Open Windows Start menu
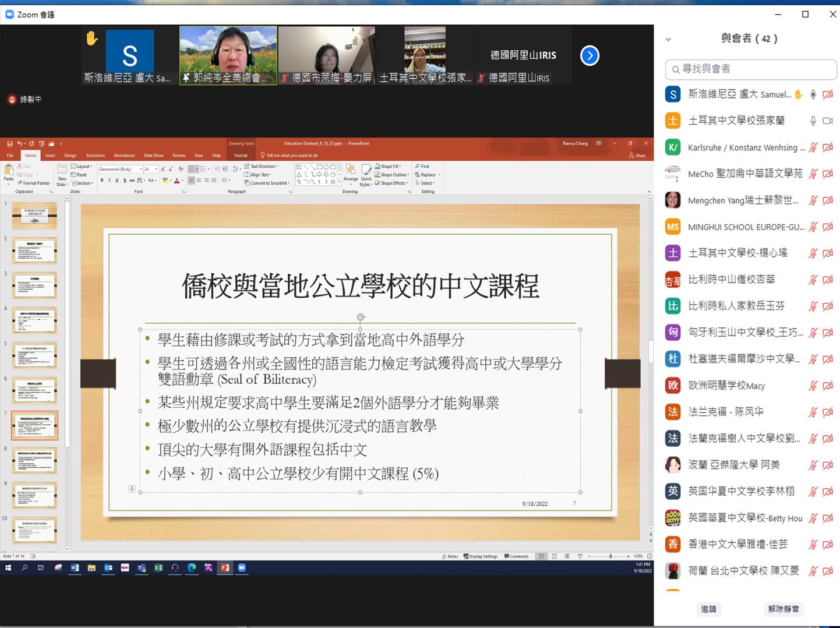This screenshot has width=840, height=628. 8,567
